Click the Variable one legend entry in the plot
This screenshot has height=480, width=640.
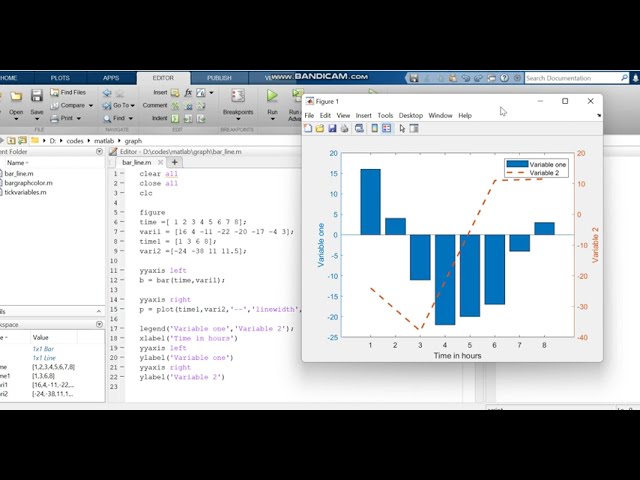coord(536,164)
